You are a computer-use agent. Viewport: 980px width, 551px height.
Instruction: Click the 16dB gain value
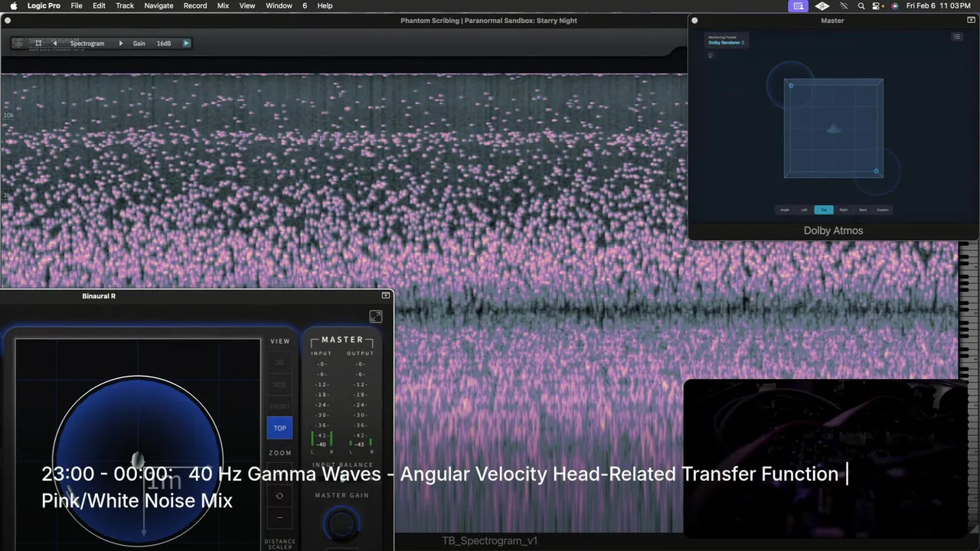click(164, 44)
